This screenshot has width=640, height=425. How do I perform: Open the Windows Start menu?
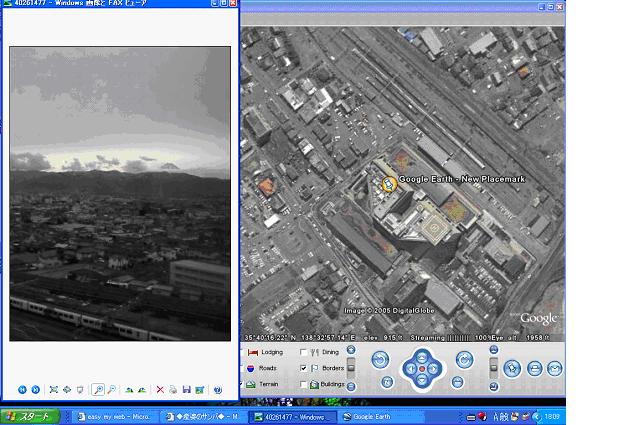click(28, 416)
